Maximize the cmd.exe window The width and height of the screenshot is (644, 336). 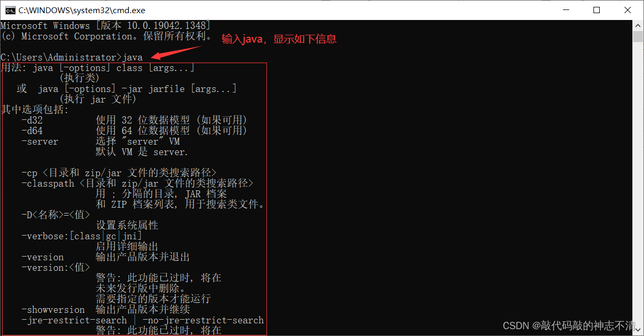597,10
